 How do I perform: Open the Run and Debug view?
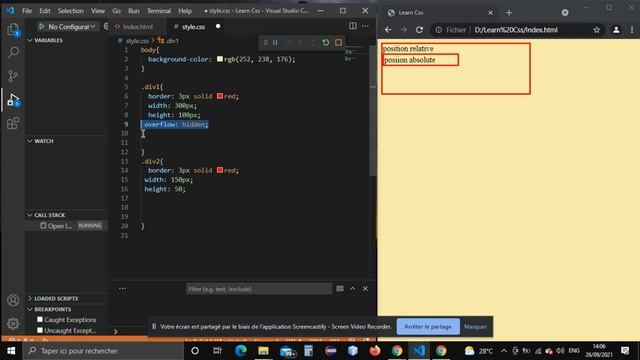pyautogui.click(x=13, y=100)
